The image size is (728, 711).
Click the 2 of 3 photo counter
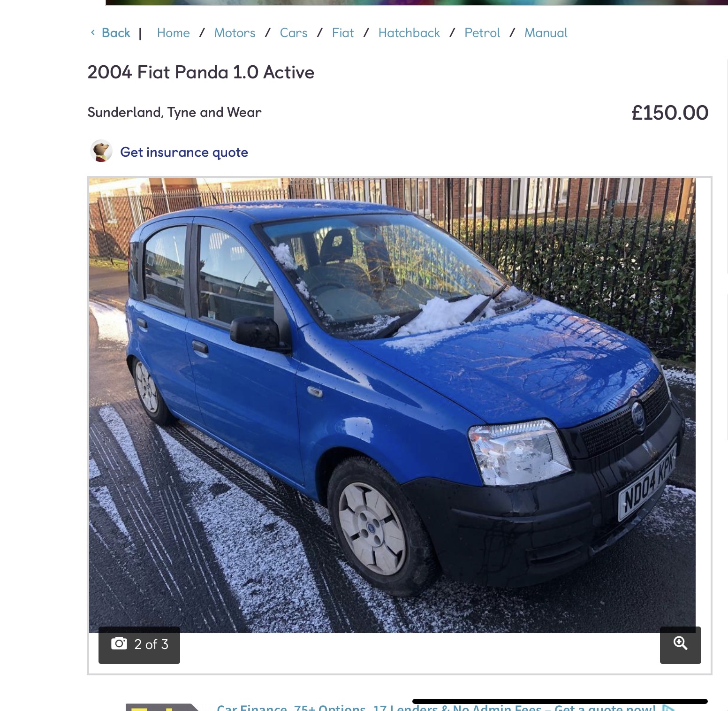[139, 645]
